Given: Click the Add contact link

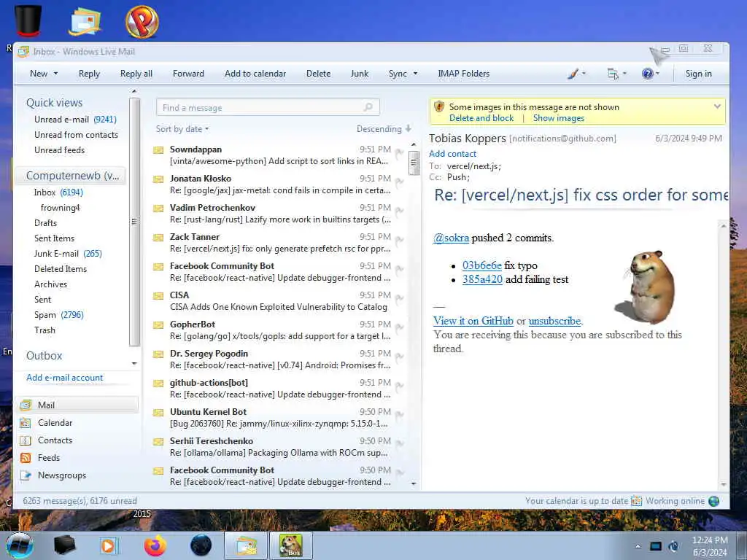Looking at the screenshot, I should (452, 154).
